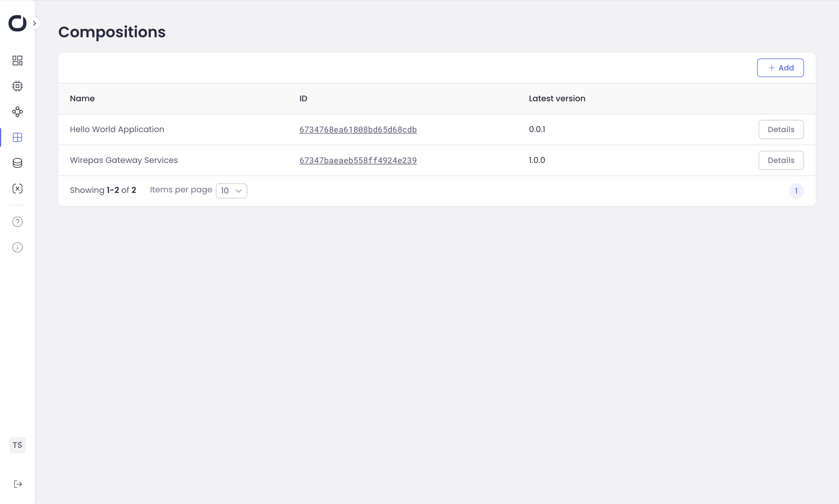The image size is (839, 504).
Task: Expand the sidebar with chevron arrow
Action: click(34, 23)
